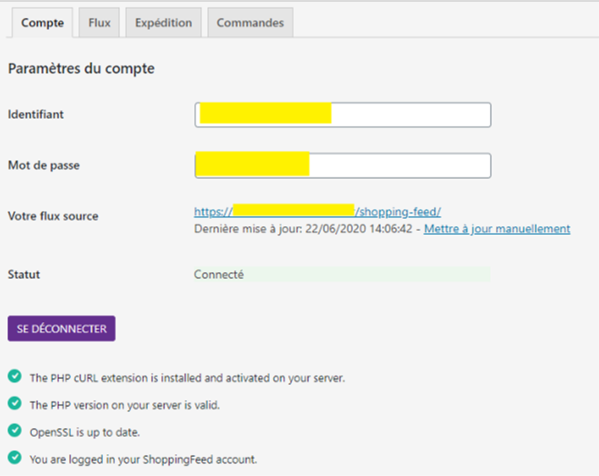Click the Dernière mise à jour timestamp text
This screenshot has height=476, width=599.
tap(303, 229)
